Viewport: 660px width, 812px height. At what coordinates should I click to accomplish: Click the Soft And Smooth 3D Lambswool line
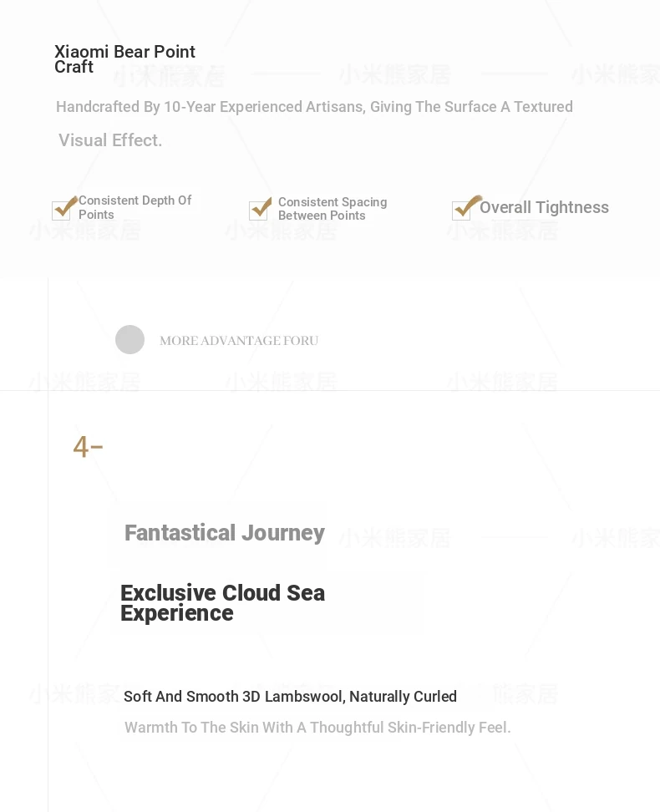[290, 697]
